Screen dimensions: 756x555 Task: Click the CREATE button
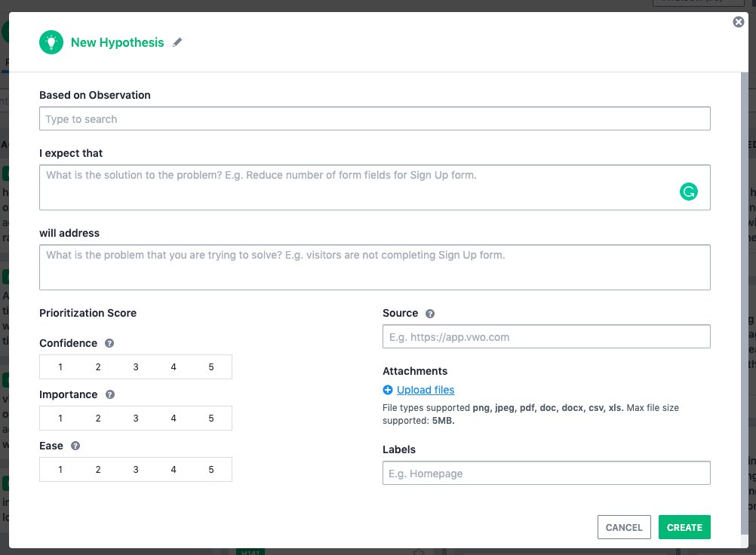(684, 527)
